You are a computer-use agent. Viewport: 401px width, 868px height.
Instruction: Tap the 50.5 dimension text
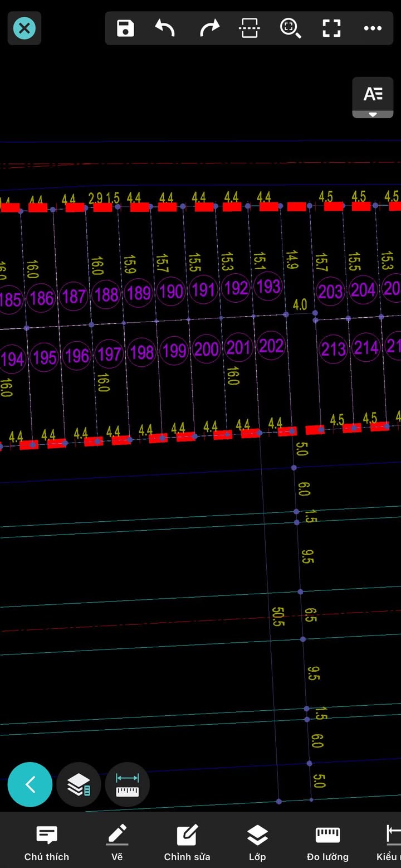[x=278, y=616]
